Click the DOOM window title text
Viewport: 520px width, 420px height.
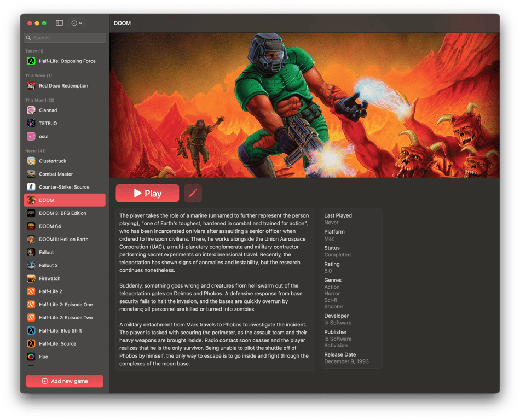pyautogui.click(x=123, y=23)
